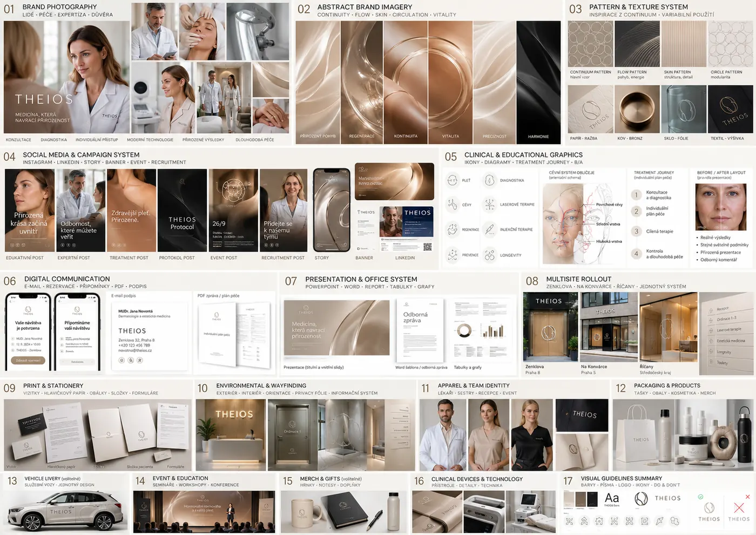Click the lightest beige color swatch
756x535 pixels.
569,499
